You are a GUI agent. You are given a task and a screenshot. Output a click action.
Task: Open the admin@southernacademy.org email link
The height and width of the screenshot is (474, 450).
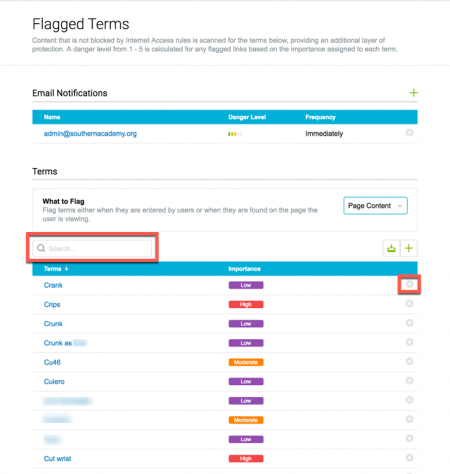coord(90,134)
